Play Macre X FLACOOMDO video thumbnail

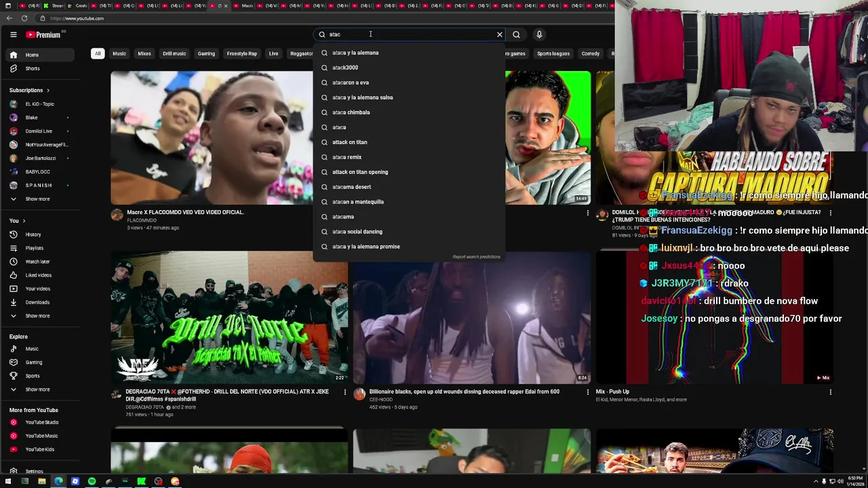pyautogui.click(x=212, y=138)
